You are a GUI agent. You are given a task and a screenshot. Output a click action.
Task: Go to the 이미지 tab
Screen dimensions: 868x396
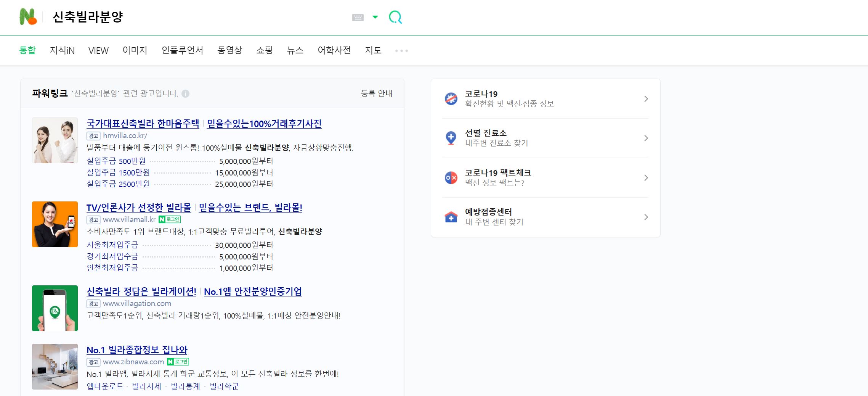click(135, 50)
